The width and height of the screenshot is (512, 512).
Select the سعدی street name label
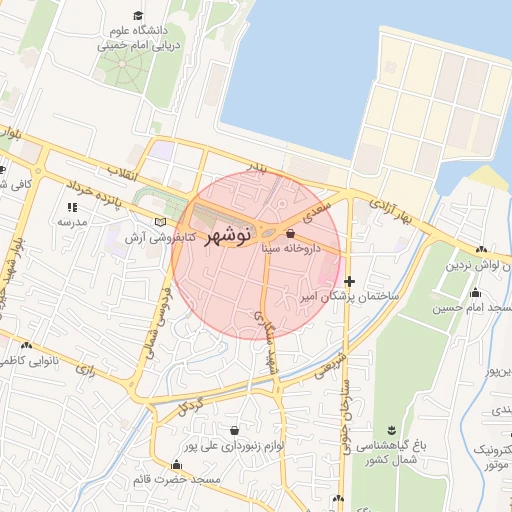click(317, 212)
